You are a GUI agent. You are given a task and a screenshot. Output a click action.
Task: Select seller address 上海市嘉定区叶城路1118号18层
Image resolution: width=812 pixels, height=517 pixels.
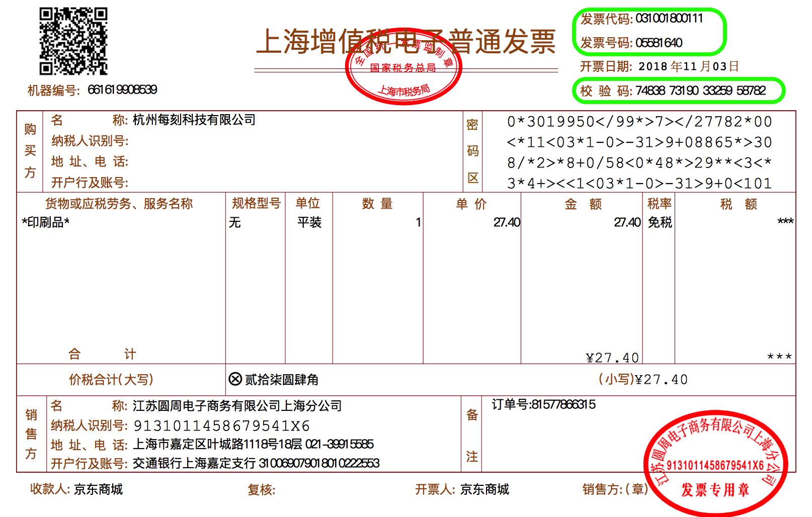click(218, 444)
